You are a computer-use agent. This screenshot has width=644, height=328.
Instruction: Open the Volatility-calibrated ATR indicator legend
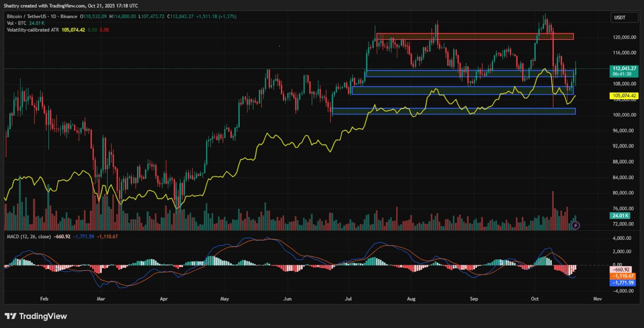[33, 30]
